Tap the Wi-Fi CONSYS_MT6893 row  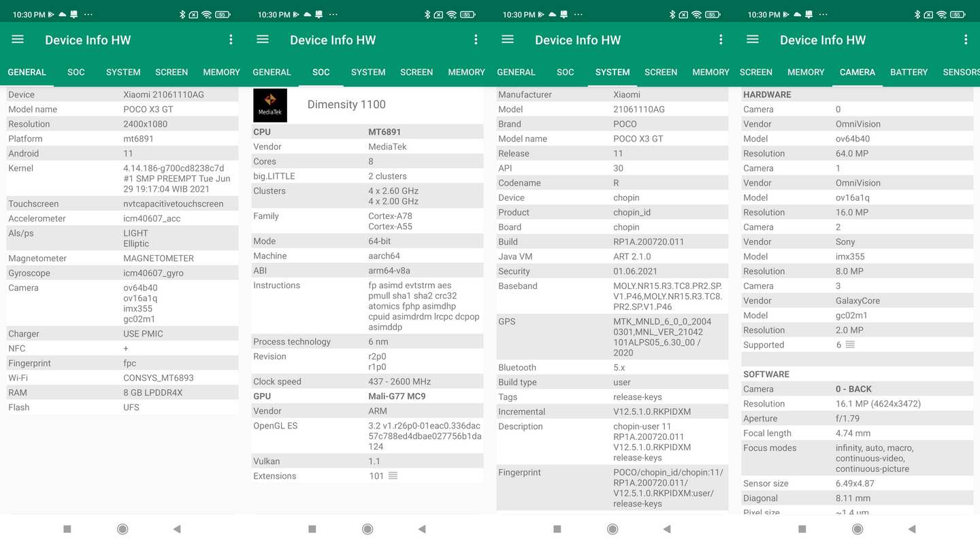[122, 377]
